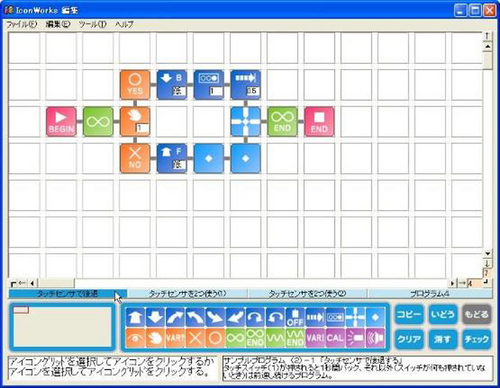Select the eye sensor icon
500x388 pixels.
[x=135, y=338]
